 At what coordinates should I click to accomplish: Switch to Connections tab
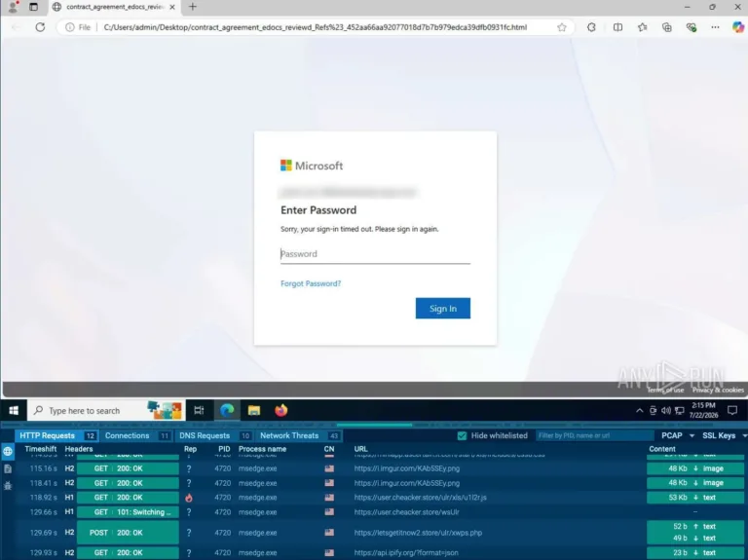click(137, 435)
